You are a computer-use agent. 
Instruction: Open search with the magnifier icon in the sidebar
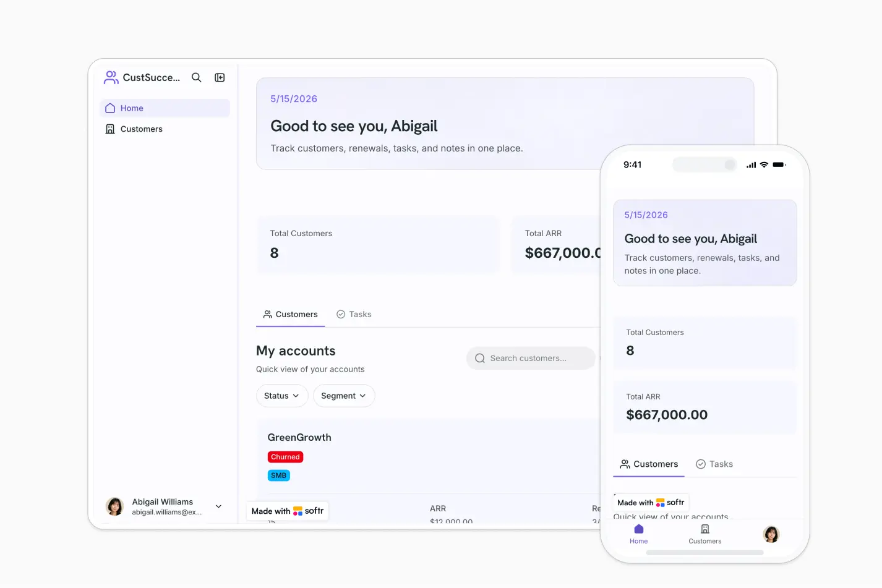(197, 77)
